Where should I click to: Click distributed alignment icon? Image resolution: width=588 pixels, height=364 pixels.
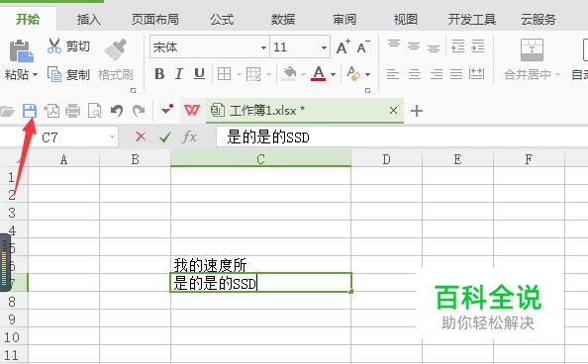coord(476,73)
